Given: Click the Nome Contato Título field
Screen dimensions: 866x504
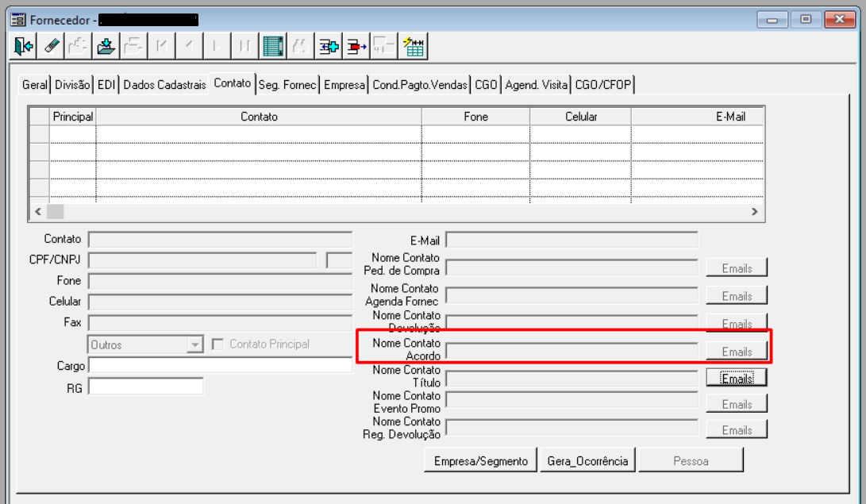Looking at the screenshot, I should [572, 378].
